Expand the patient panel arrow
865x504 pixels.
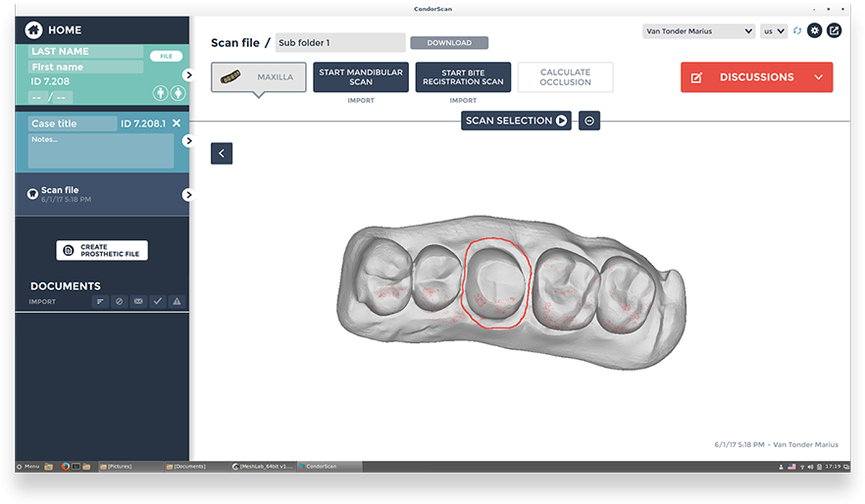pos(188,75)
